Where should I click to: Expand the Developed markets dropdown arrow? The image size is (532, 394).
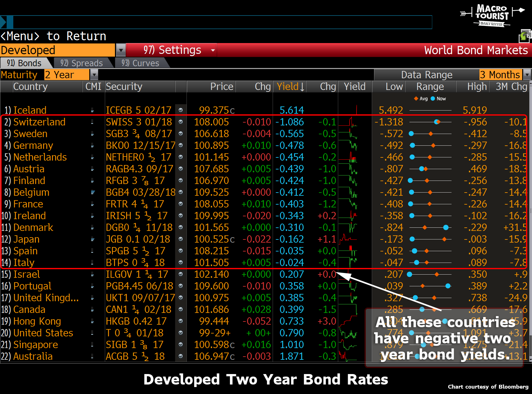(121, 50)
